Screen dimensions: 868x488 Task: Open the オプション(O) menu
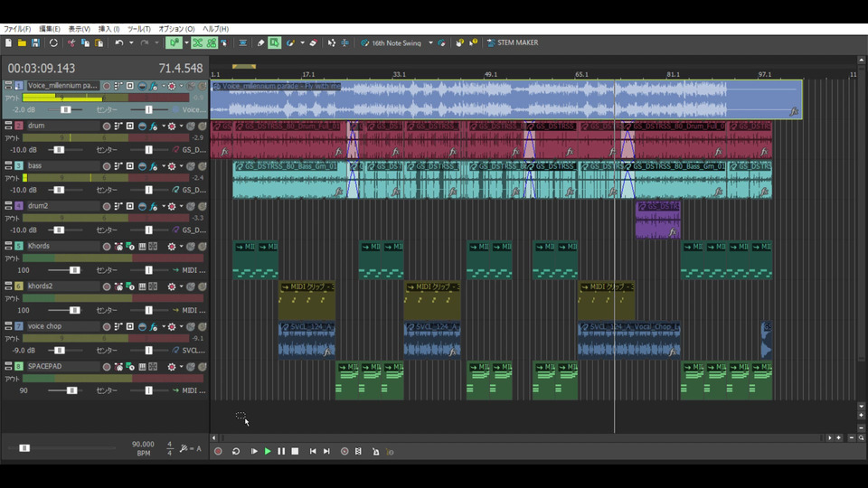tap(176, 29)
